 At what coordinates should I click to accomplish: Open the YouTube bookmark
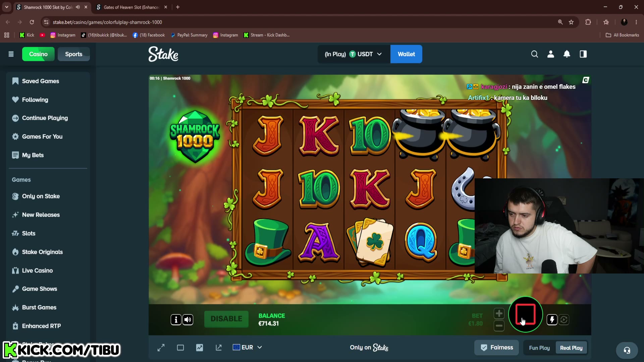coord(42,35)
